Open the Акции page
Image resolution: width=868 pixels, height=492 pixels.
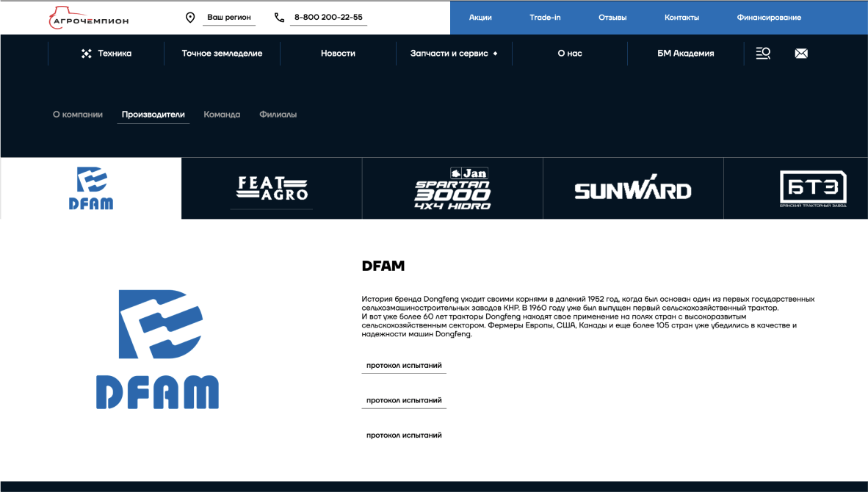tap(480, 18)
